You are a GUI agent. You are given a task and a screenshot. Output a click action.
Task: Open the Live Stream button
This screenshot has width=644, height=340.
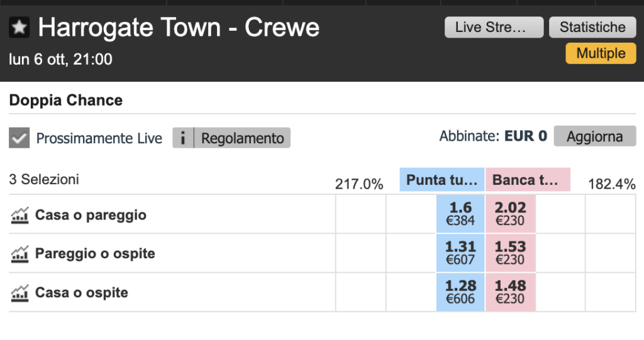click(494, 28)
